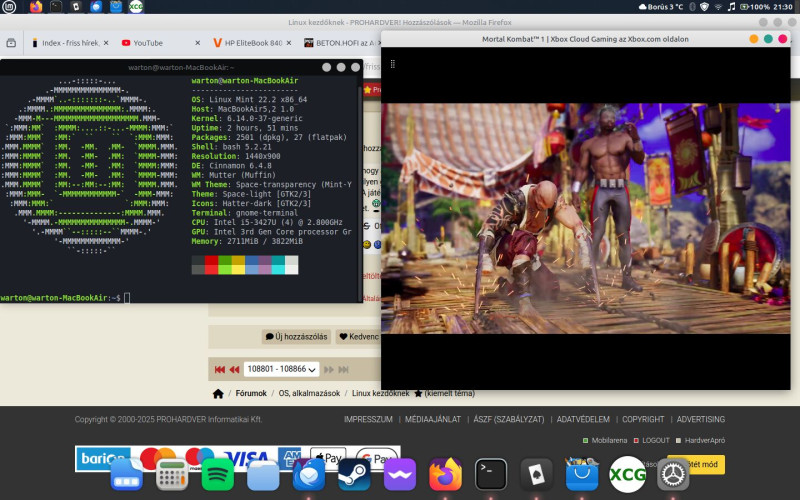Open the ADATVÉDELEM footer link

[x=583, y=419]
